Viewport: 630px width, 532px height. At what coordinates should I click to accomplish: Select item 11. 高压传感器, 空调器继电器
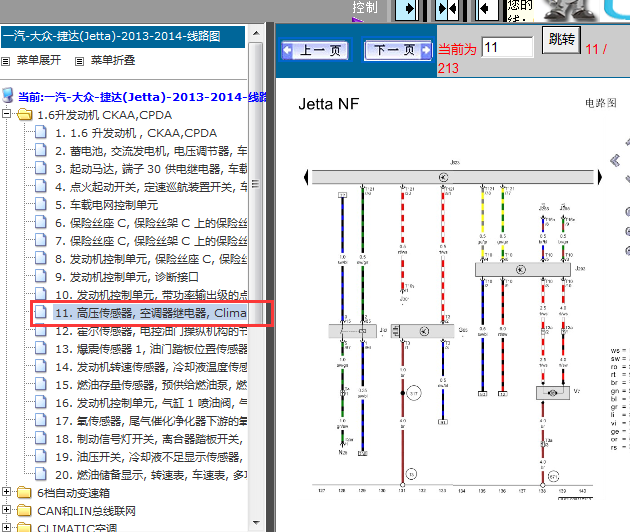[150, 313]
